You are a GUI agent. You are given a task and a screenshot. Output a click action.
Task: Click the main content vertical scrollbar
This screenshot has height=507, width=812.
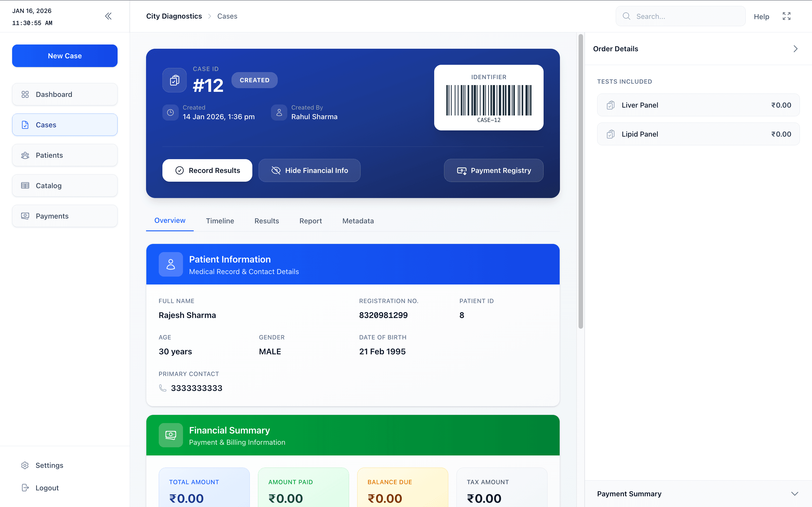[x=581, y=181]
